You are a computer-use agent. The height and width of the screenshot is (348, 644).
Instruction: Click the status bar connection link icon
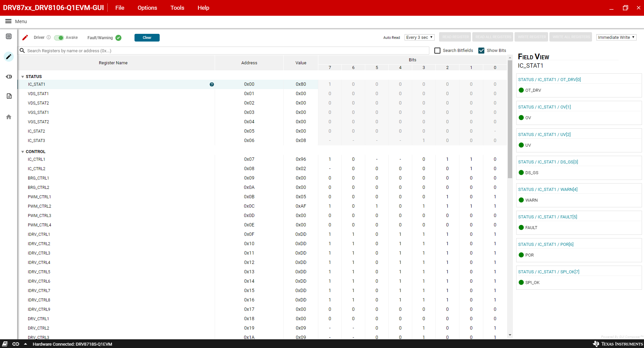point(15,344)
